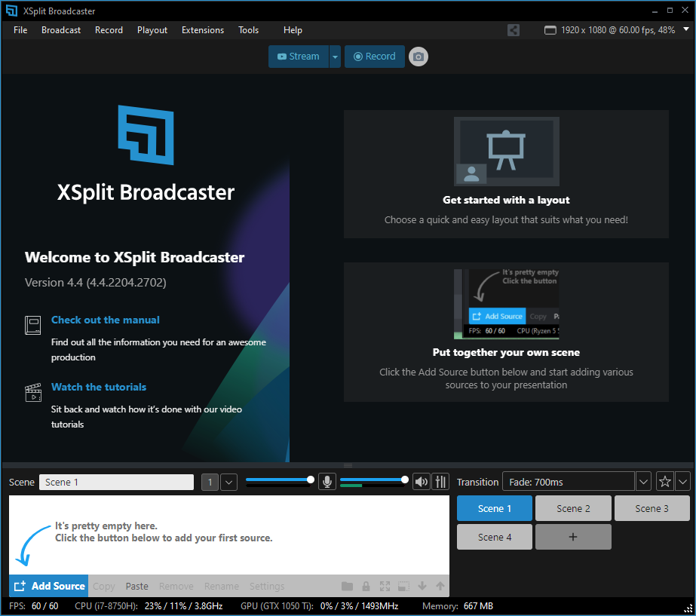Viewport: 696px width, 616px height.
Task: Switch to Scene 1 button
Action: click(495, 509)
